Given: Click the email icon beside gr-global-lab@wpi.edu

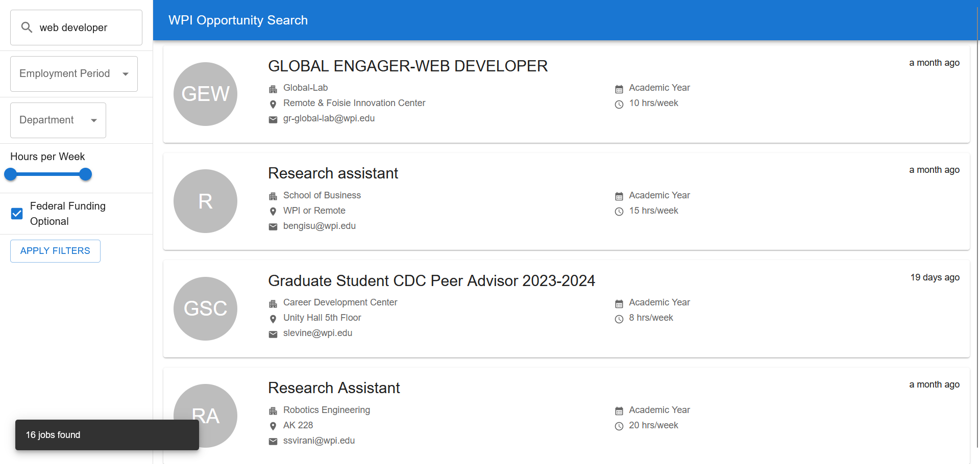Looking at the screenshot, I should [x=273, y=119].
